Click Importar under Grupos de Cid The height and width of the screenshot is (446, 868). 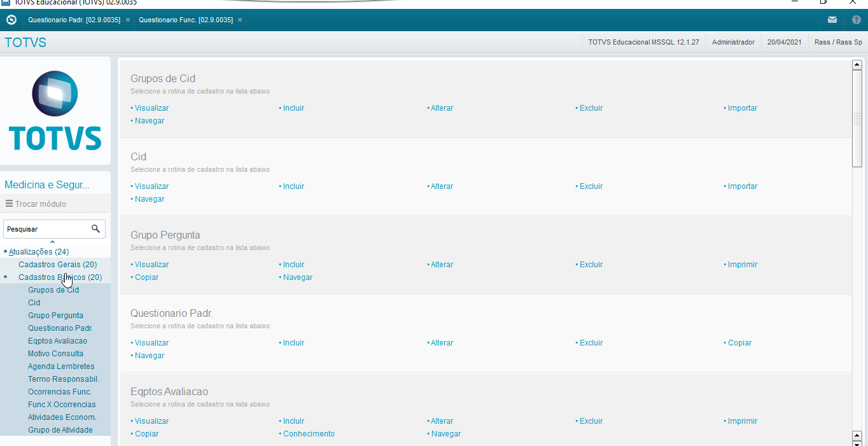coord(742,108)
